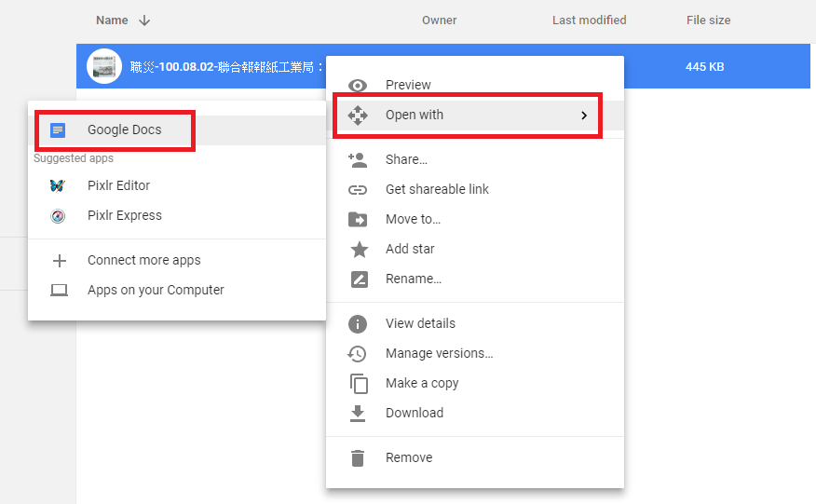Choose Connect more apps
Screen dimensions: 816x504
coord(177,260)
